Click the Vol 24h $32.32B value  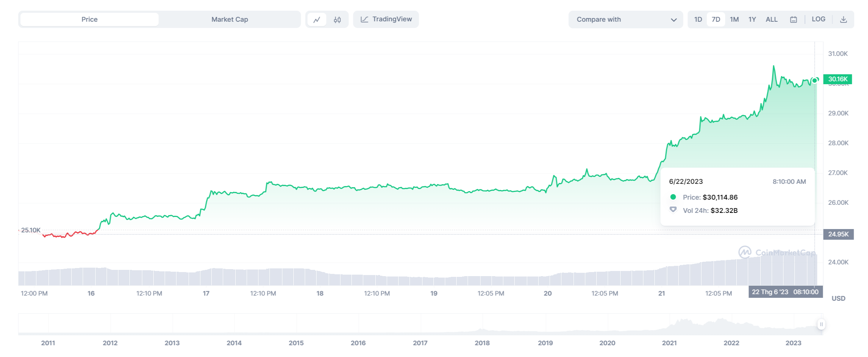click(x=724, y=211)
